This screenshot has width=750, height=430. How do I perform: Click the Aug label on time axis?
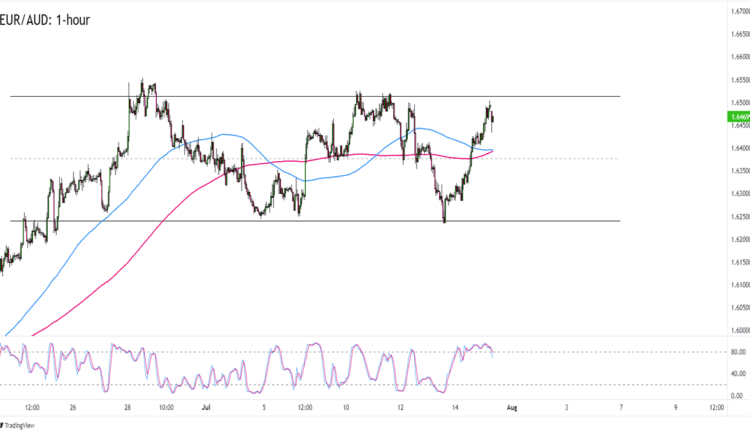tap(513, 408)
